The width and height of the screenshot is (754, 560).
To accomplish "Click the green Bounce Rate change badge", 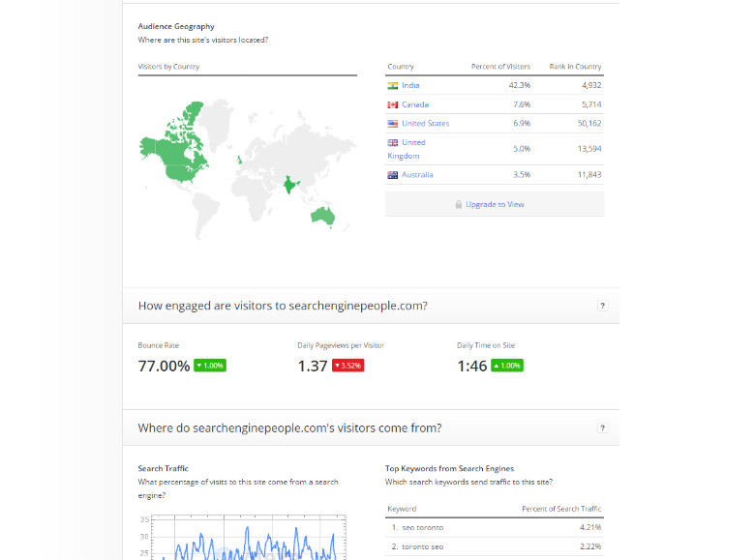I will (x=210, y=366).
